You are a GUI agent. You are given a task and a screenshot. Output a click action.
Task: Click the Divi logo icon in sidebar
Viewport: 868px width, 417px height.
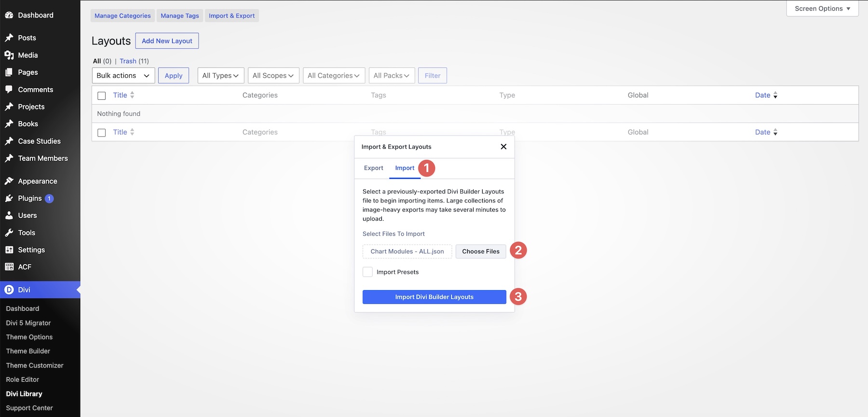(9, 290)
